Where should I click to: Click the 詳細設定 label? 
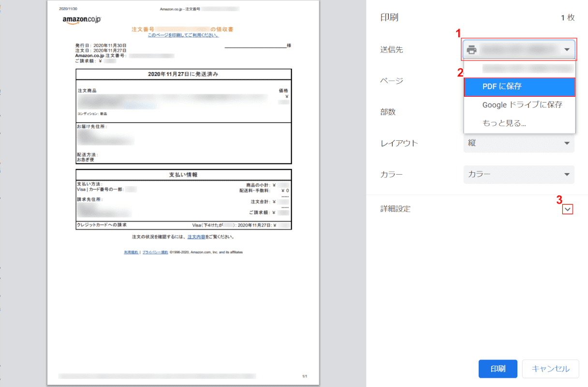click(396, 209)
